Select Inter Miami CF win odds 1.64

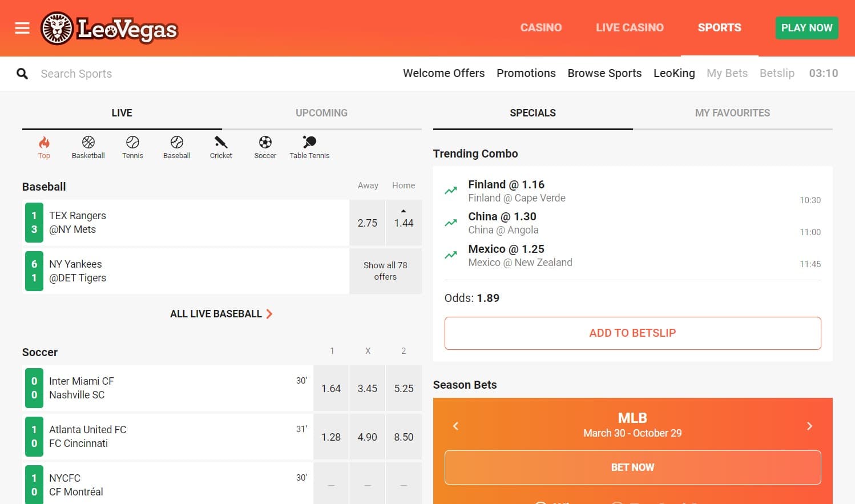coord(331,388)
